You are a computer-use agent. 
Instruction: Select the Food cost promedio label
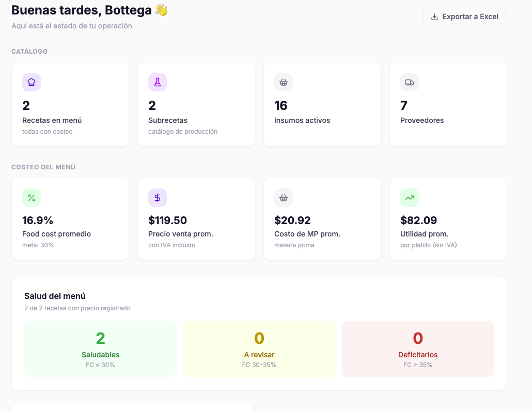point(56,234)
